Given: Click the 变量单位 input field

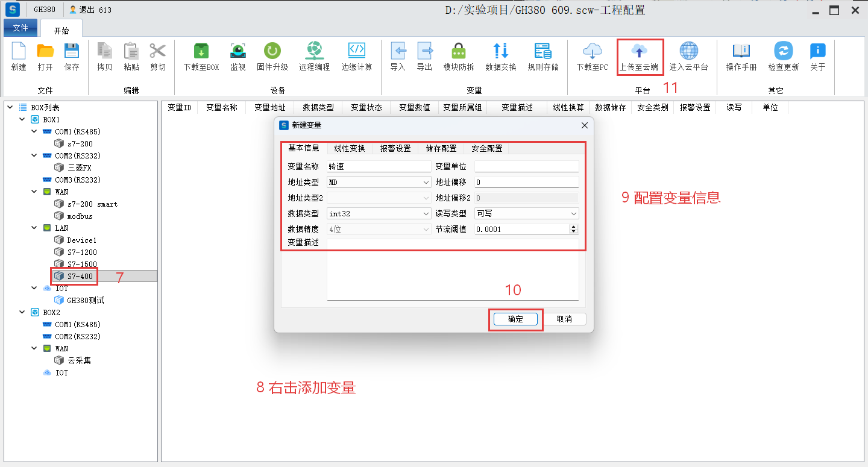Looking at the screenshot, I should coord(527,166).
